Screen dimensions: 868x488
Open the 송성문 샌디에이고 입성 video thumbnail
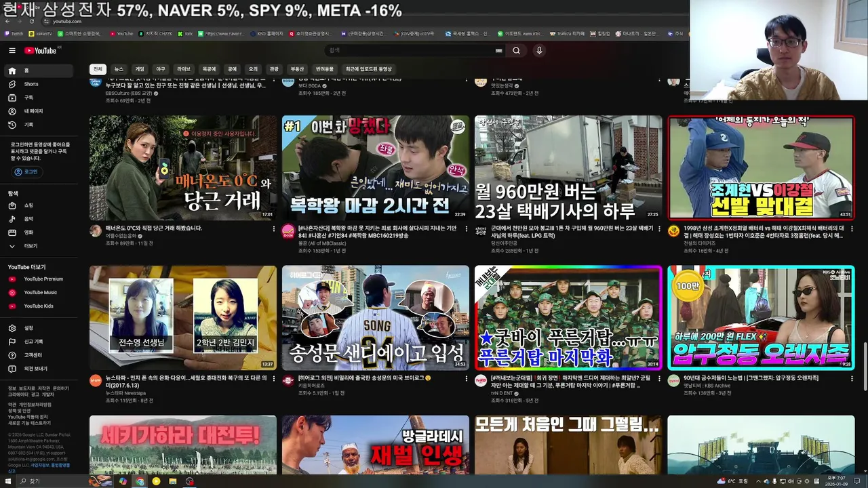pos(376,318)
